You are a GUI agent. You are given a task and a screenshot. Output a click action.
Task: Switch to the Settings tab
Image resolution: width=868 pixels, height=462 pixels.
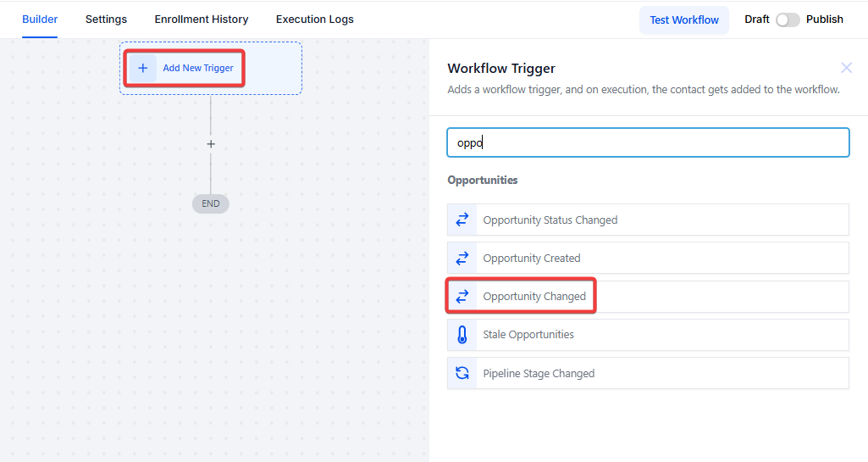(x=106, y=19)
